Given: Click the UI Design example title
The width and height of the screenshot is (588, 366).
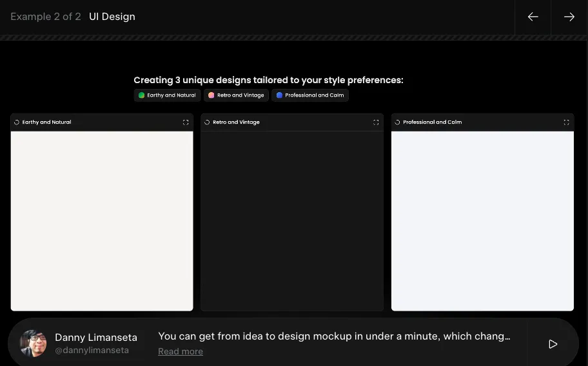Looking at the screenshot, I should click(x=112, y=17).
